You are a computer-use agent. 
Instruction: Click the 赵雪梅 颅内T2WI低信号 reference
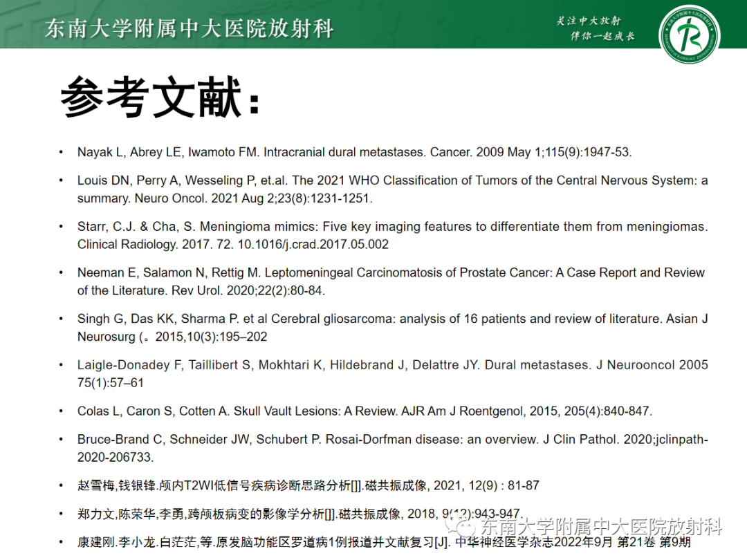click(x=308, y=486)
